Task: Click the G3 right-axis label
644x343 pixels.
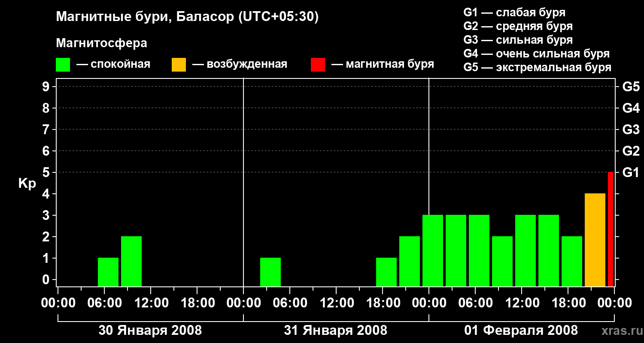Action: [631, 129]
